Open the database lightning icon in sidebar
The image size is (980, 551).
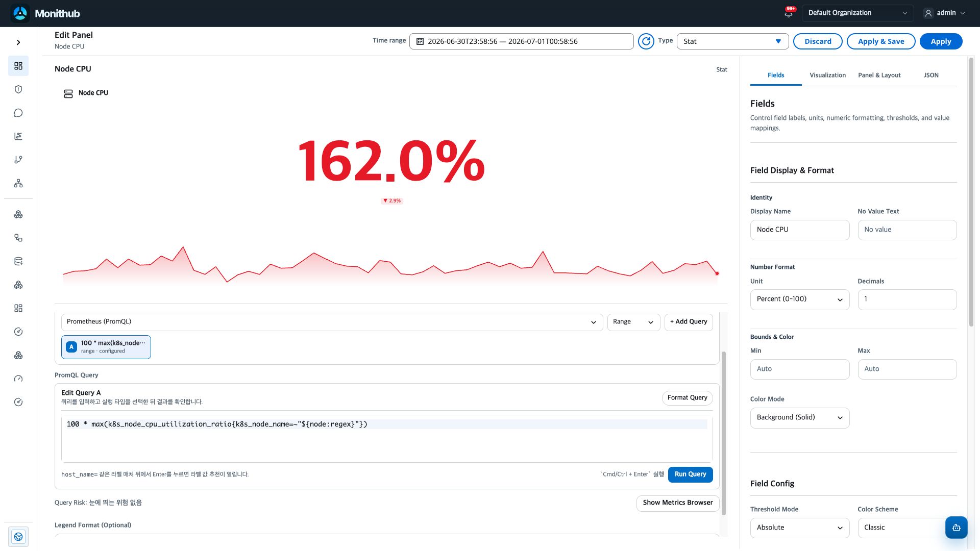pos(18,261)
